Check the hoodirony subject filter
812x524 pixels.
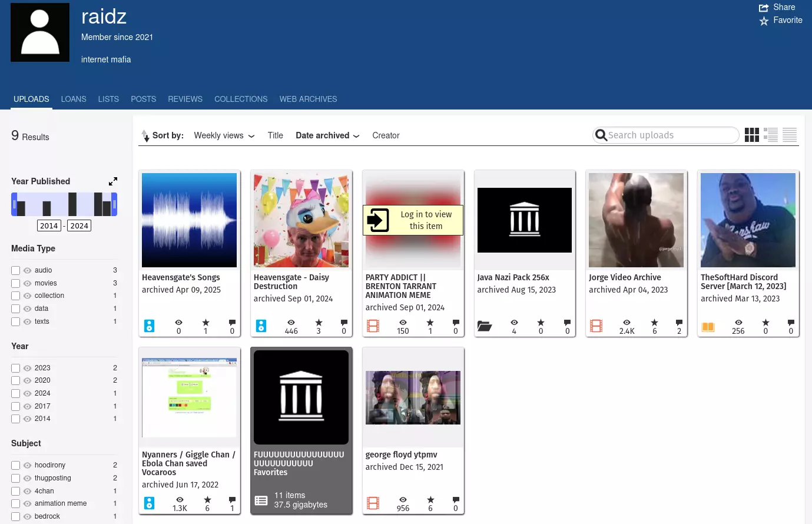pyautogui.click(x=16, y=465)
